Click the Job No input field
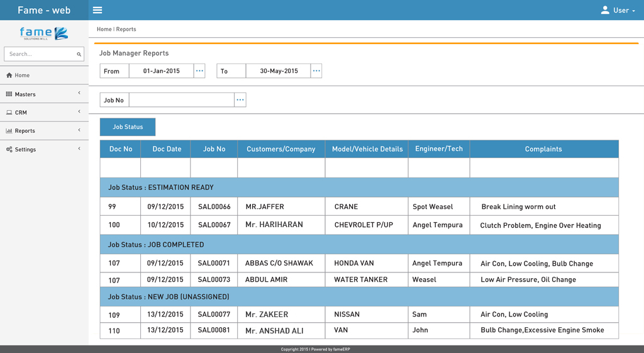The width and height of the screenshot is (644, 353). (x=182, y=100)
